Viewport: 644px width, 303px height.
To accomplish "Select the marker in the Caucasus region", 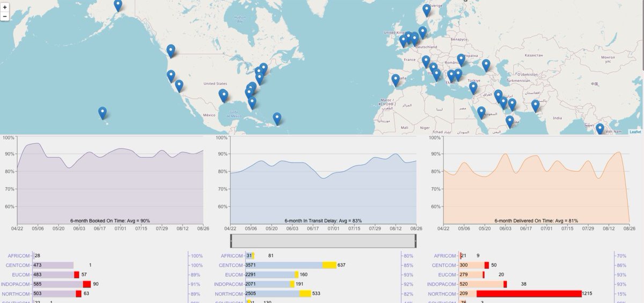I will point(486,66).
